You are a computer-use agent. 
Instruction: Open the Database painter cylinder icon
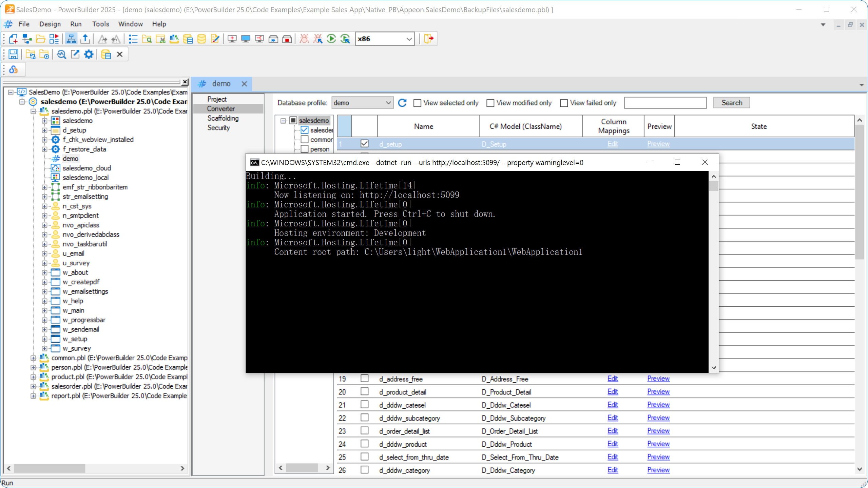[x=201, y=39]
